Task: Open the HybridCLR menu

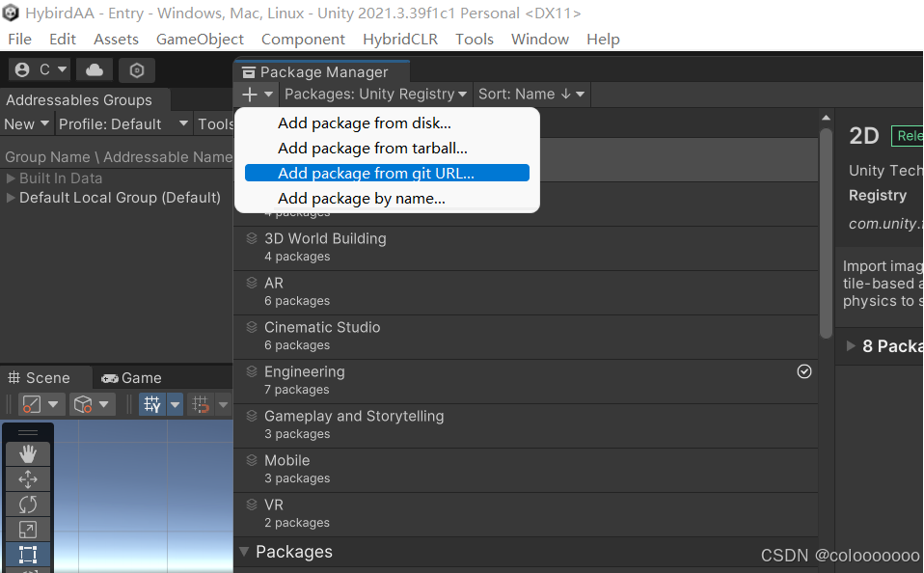Action: pos(400,39)
